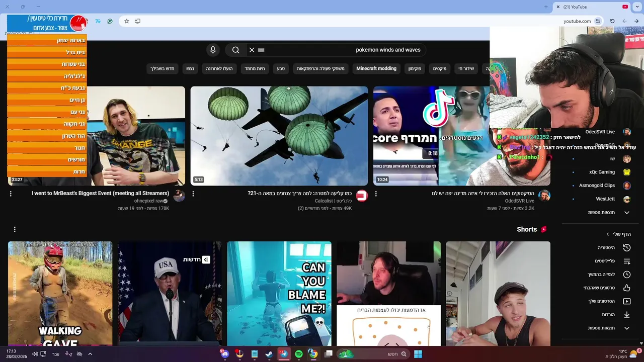Open the Calcalist channel avatar
The height and width of the screenshot is (362, 644).
click(x=362, y=196)
